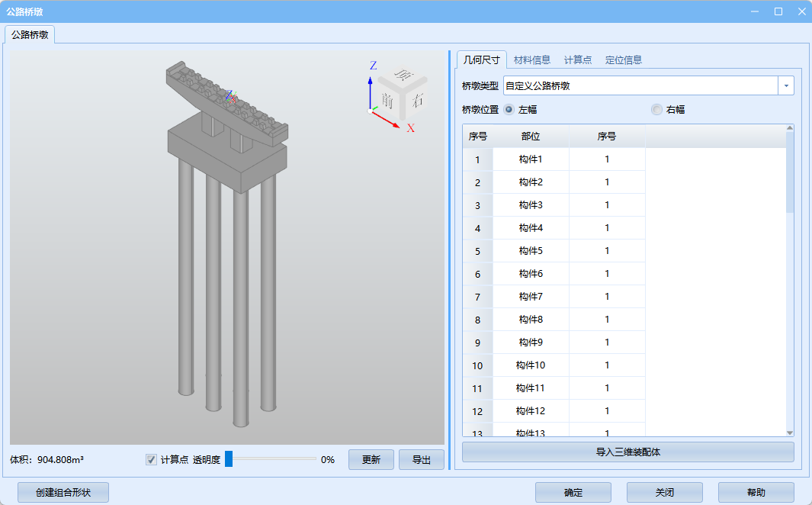The height and width of the screenshot is (505, 812).
Task: Maximize the 公路桥墩 window
Action: click(x=778, y=11)
